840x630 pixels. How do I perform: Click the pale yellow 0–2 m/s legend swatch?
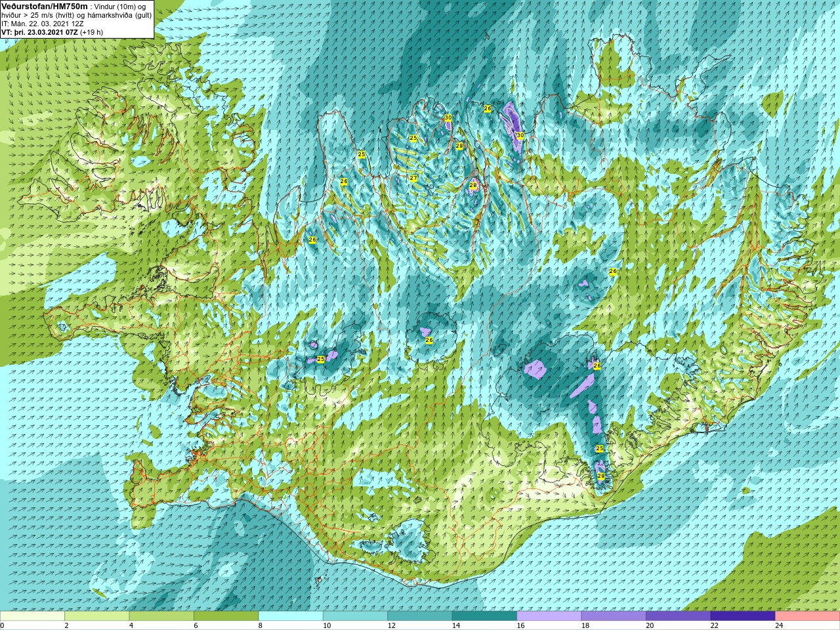pyautogui.click(x=32, y=616)
